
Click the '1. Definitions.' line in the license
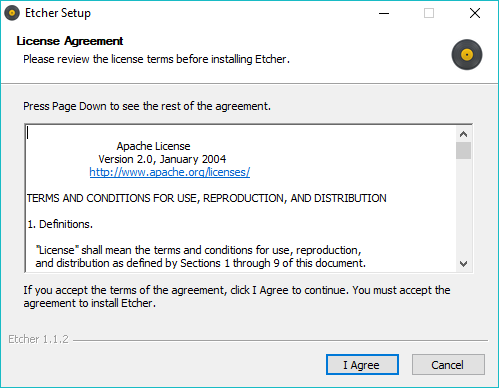pyautogui.click(x=60, y=224)
